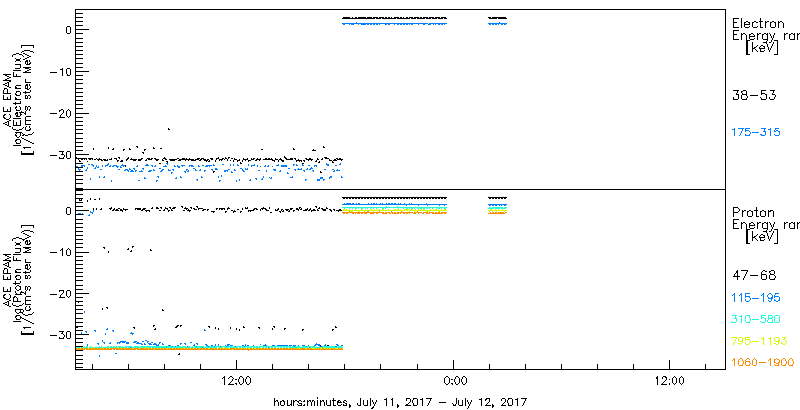Select the 1060-1900 proton energy label

click(763, 363)
